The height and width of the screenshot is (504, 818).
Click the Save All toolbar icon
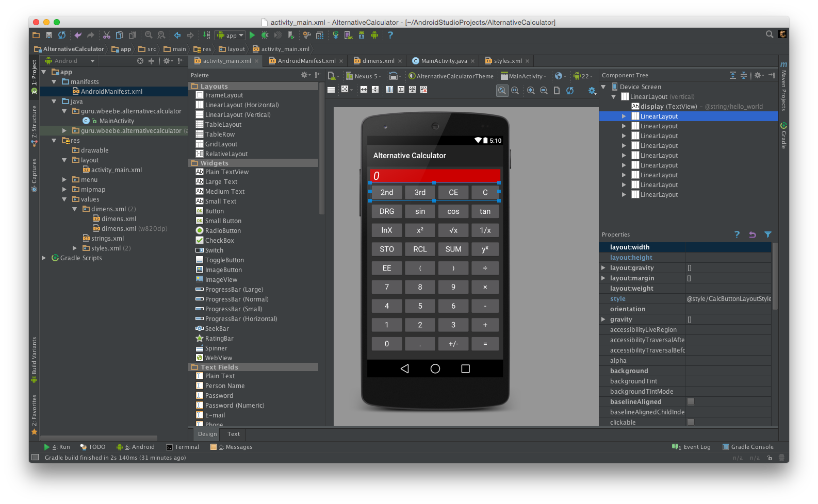point(49,35)
